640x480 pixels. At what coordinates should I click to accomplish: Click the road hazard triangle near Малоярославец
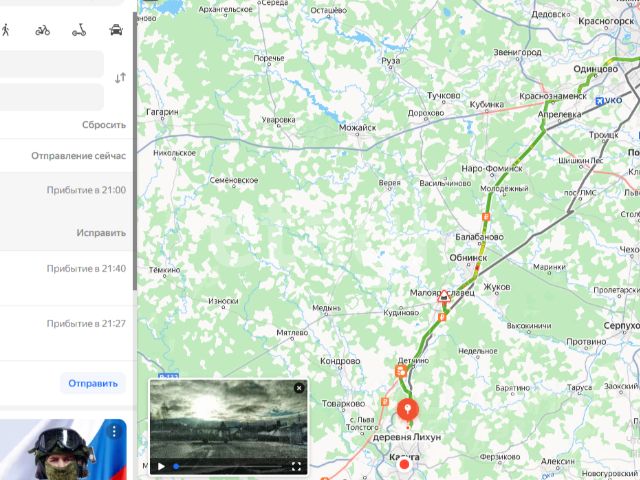[444, 296]
